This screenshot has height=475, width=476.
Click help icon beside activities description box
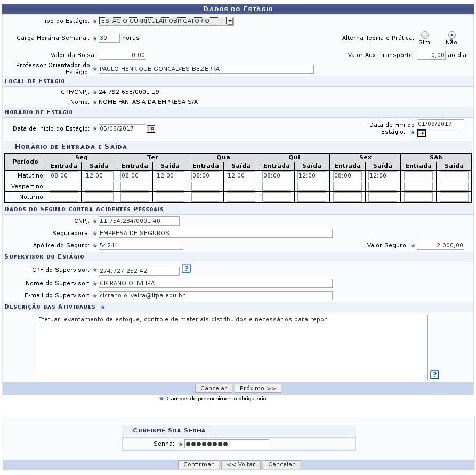pos(435,374)
